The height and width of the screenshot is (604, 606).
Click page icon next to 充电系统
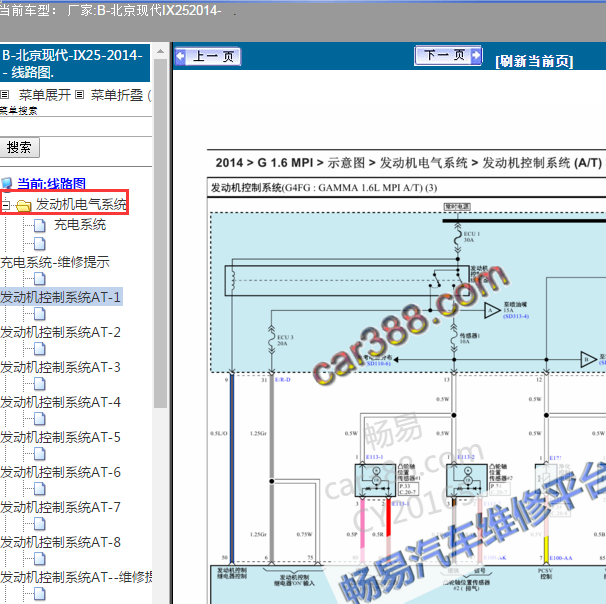click(x=40, y=225)
